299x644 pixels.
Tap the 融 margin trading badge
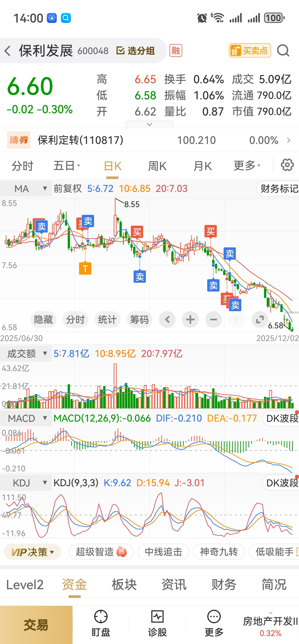pos(176,51)
